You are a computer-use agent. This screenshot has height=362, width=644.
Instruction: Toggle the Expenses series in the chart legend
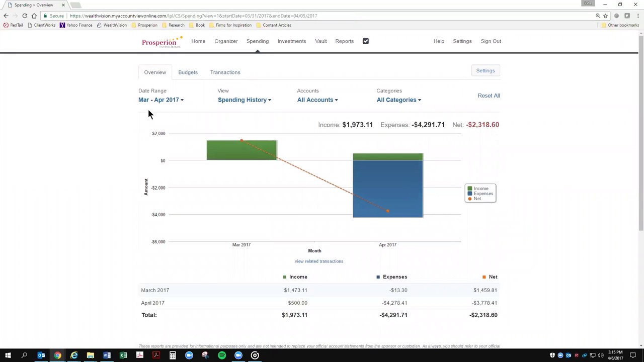(480, 193)
